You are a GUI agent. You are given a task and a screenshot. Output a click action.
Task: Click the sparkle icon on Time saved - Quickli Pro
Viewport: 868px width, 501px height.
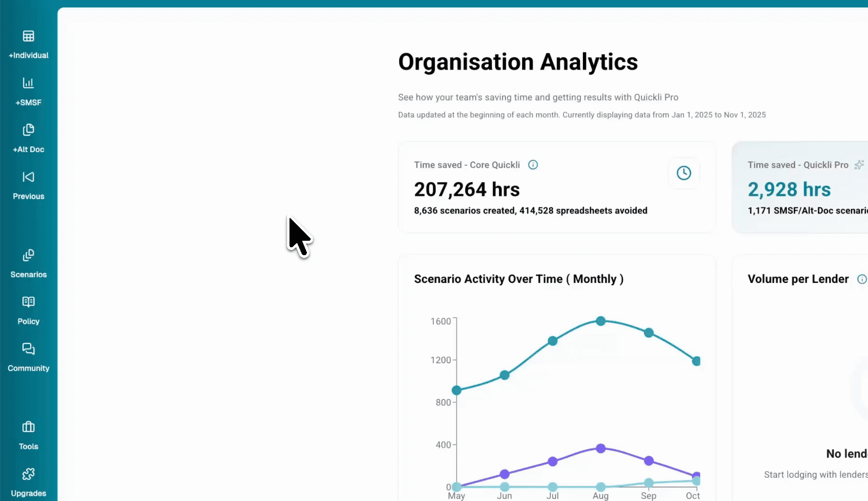tap(859, 165)
